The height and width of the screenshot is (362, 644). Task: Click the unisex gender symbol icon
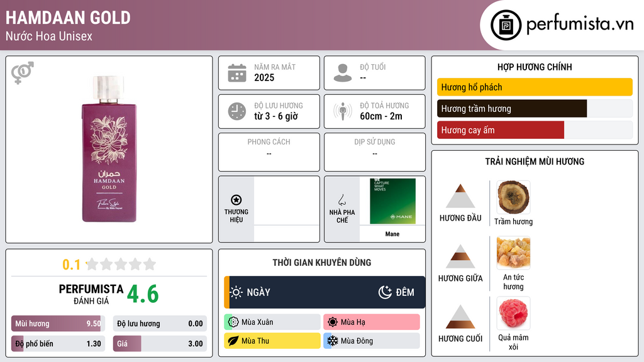(23, 73)
